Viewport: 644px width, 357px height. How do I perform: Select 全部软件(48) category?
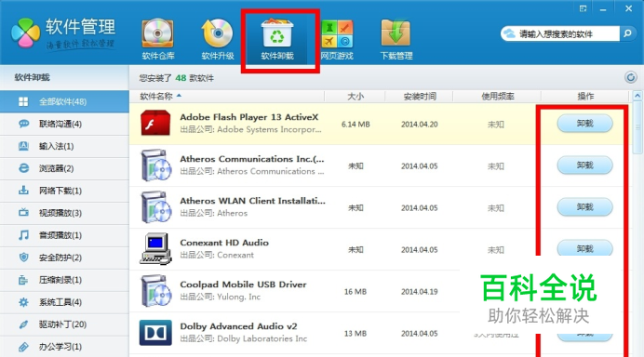(x=64, y=101)
